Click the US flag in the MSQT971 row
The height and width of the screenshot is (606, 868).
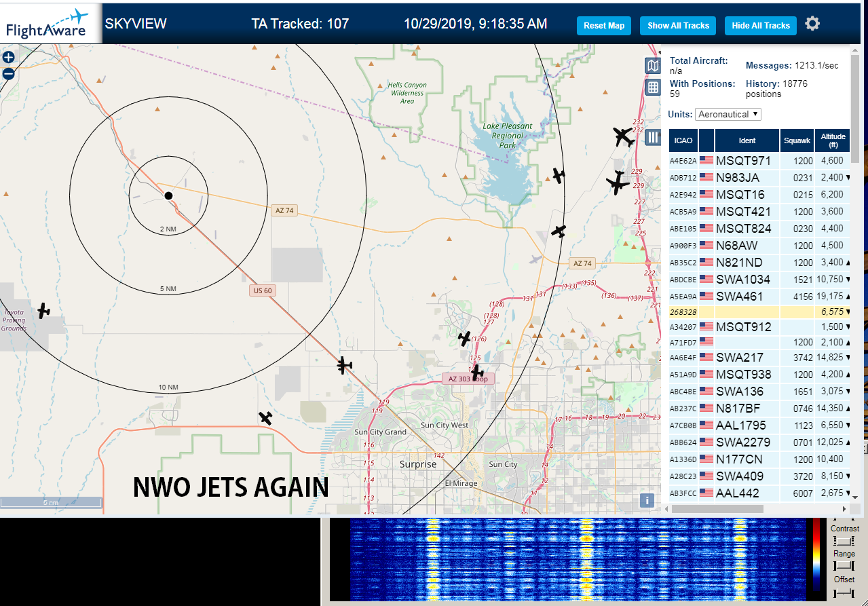(x=706, y=161)
